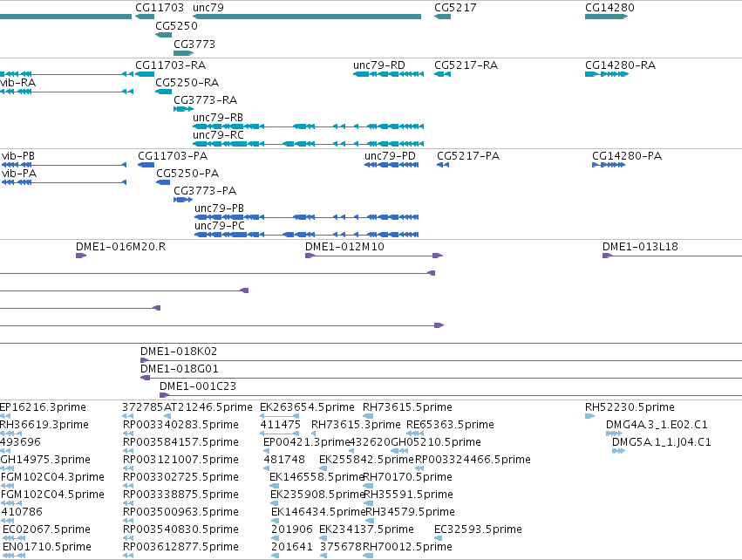Select the CG3773-RA transcript glyph

click(x=184, y=109)
